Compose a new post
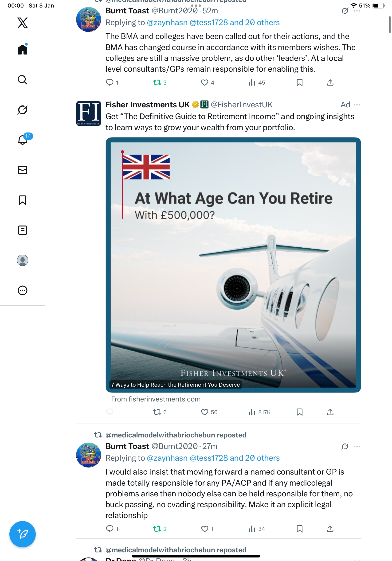The height and width of the screenshot is (561, 392). point(23,534)
